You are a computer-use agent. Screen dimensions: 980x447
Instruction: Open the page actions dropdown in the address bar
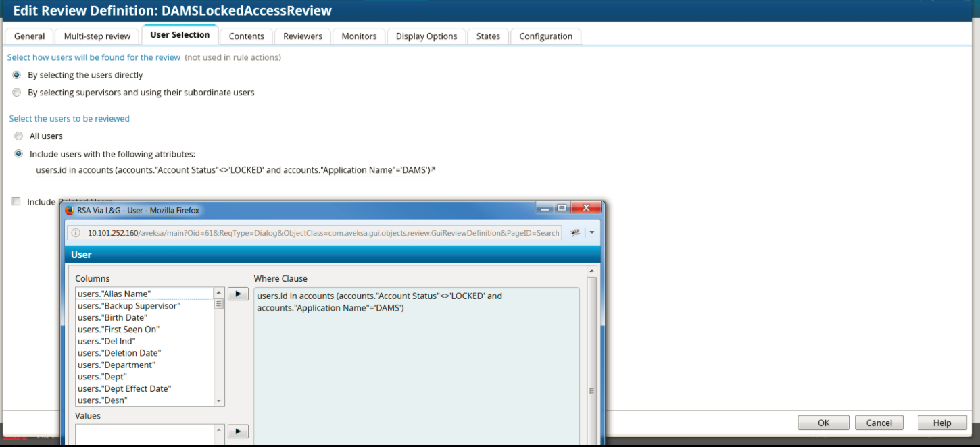(x=591, y=232)
